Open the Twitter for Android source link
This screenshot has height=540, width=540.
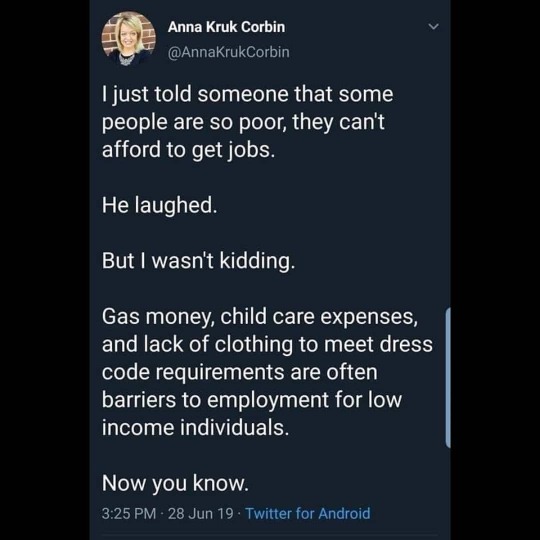[x=308, y=513]
